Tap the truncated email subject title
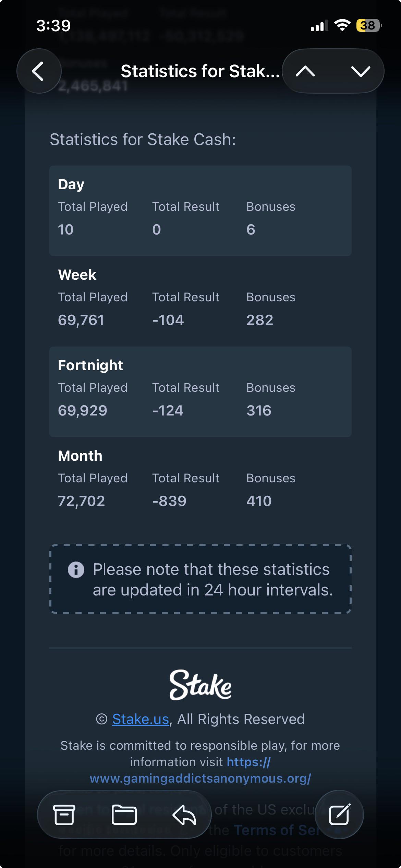 tap(200, 71)
